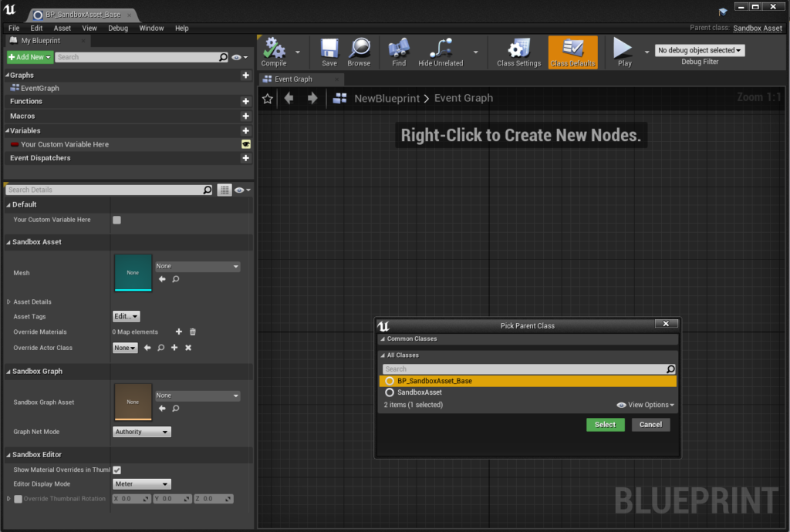The height and width of the screenshot is (532, 790).
Task: Save the blueprint from the toolbar
Action: [329, 52]
